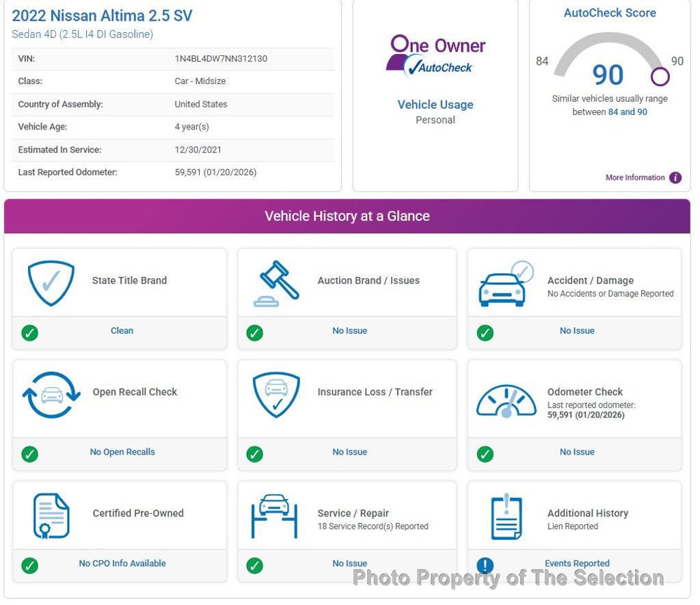Click the green checkmark beside No Open Recalls

click(x=29, y=454)
